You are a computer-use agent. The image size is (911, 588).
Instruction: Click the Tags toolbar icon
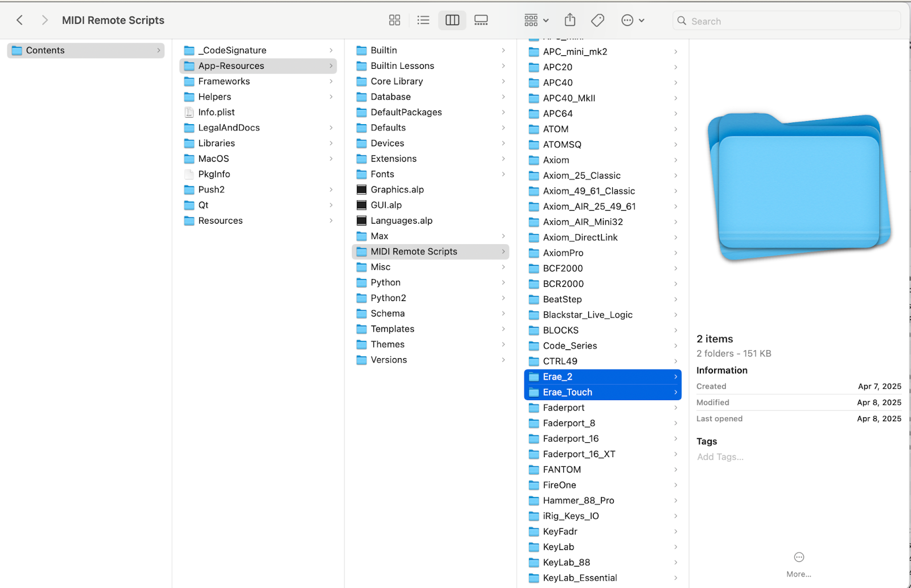(x=597, y=20)
